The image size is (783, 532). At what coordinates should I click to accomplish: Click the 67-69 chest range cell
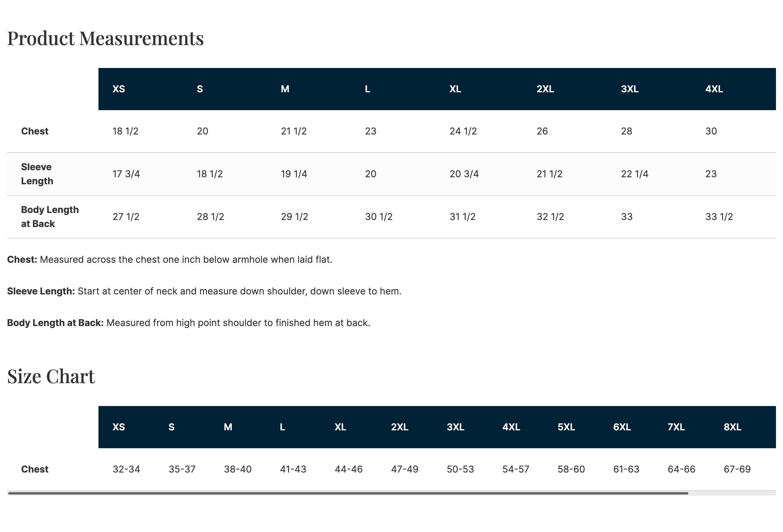[737, 469]
